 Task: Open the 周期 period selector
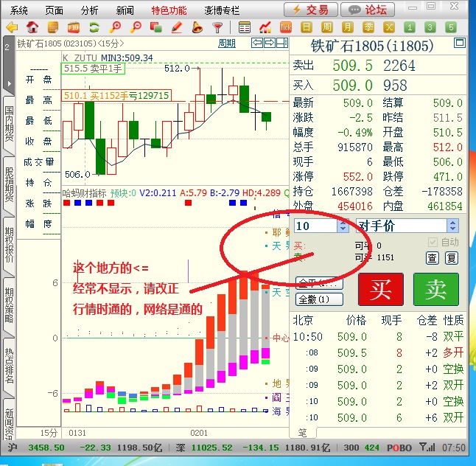(x=227, y=43)
